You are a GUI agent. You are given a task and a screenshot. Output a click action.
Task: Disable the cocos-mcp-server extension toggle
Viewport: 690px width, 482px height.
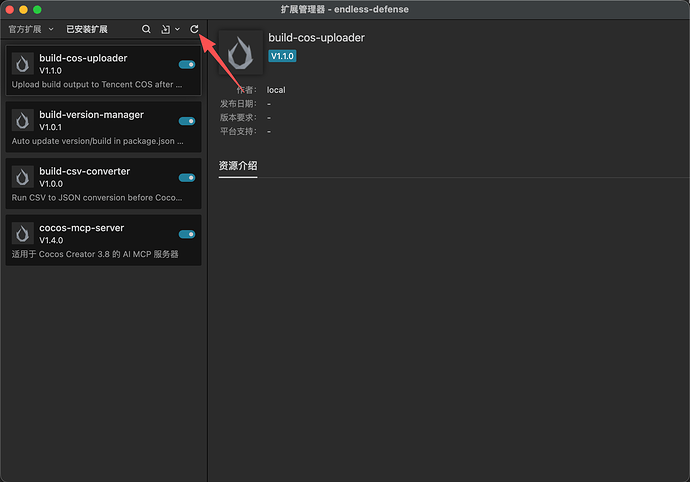click(187, 234)
